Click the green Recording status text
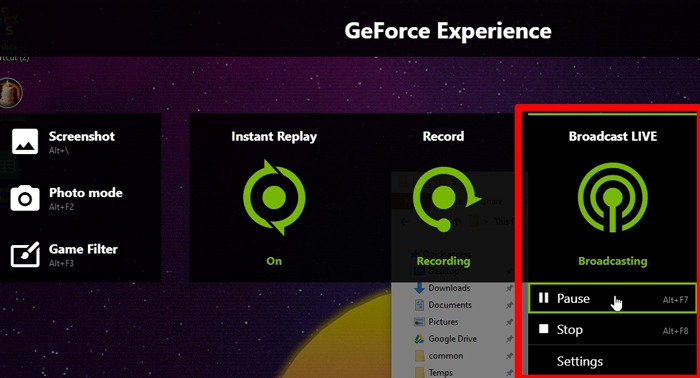700x378 pixels. [x=443, y=261]
